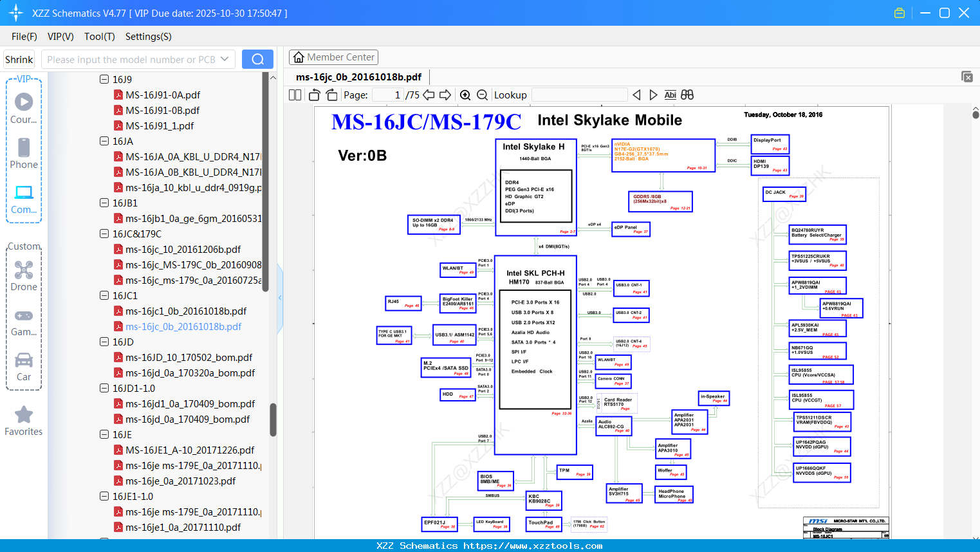Screen dimensions: 980x552
Task: Rotate the page counterclockwise
Action: coord(315,95)
